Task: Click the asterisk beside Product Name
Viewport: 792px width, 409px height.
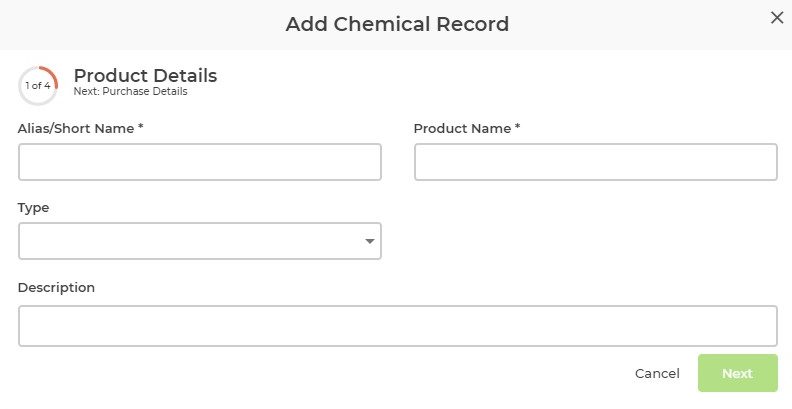Action: (x=517, y=128)
